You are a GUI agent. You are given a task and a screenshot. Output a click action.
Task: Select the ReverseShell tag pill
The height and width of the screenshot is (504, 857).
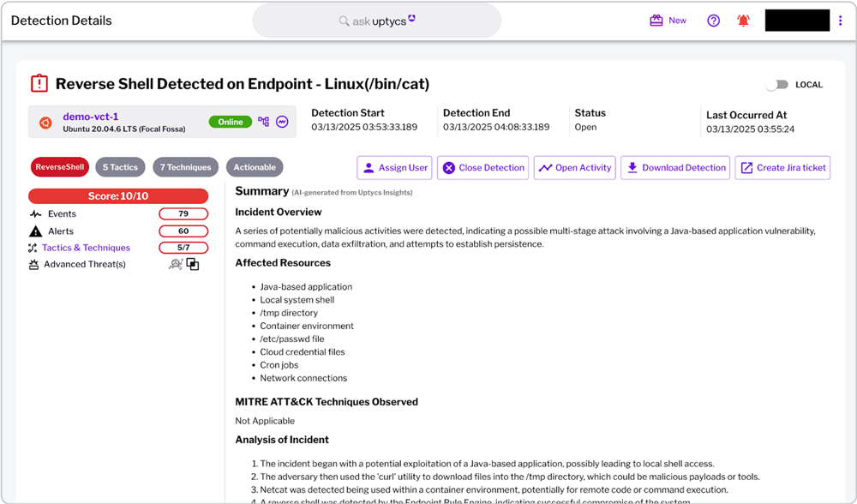60,167
